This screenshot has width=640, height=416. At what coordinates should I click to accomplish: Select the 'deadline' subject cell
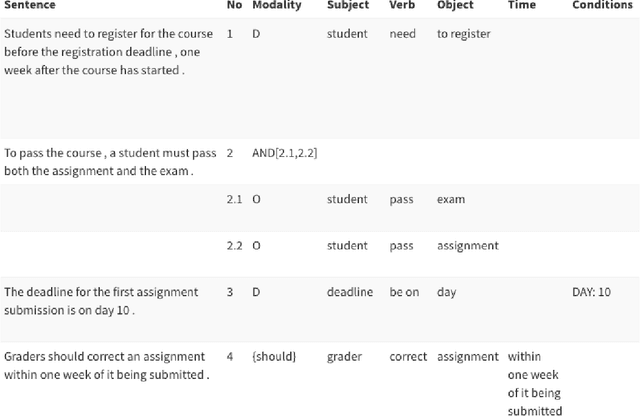[x=350, y=292]
